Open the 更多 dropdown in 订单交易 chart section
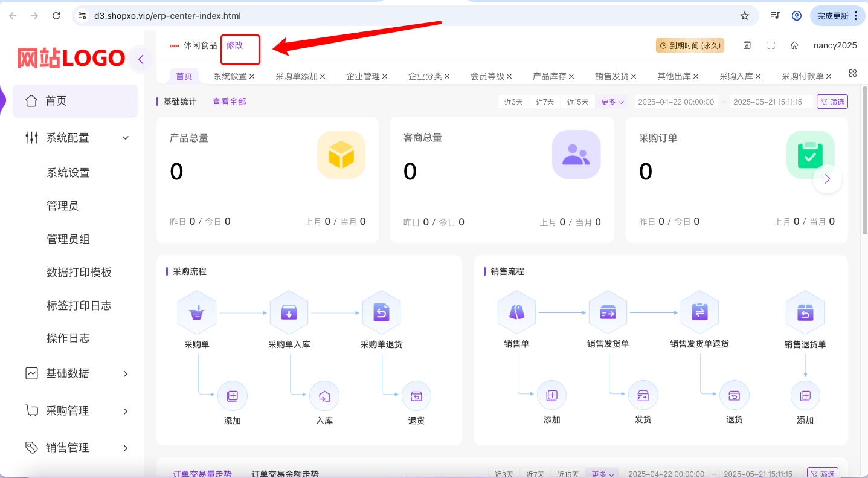This screenshot has height=478, width=868. pos(603,474)
